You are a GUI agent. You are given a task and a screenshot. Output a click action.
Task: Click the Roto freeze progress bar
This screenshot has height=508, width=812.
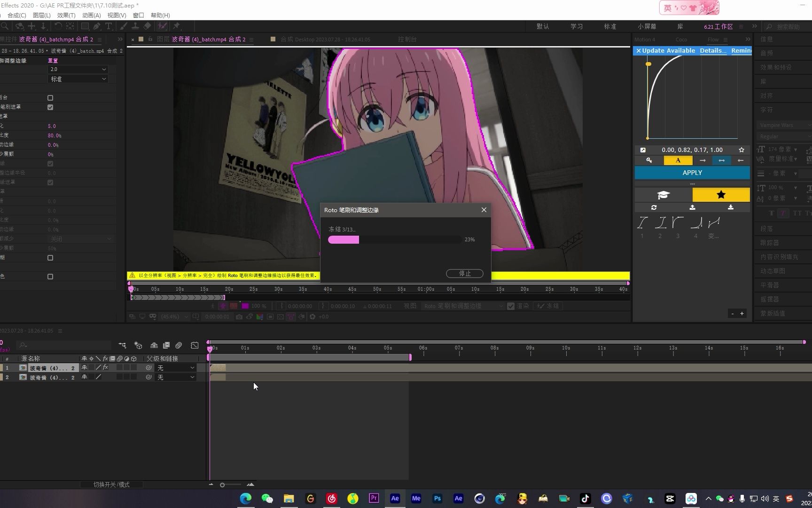395,240
